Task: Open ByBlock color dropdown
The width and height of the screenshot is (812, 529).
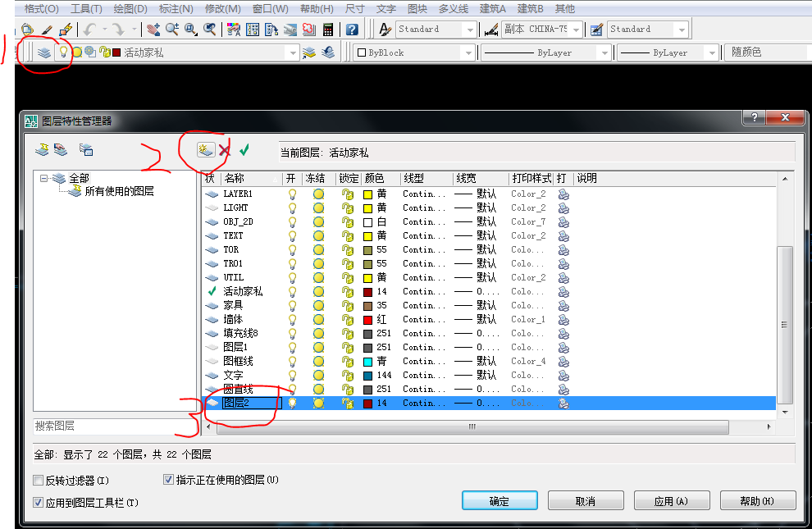Action: [x=468, y=52]
